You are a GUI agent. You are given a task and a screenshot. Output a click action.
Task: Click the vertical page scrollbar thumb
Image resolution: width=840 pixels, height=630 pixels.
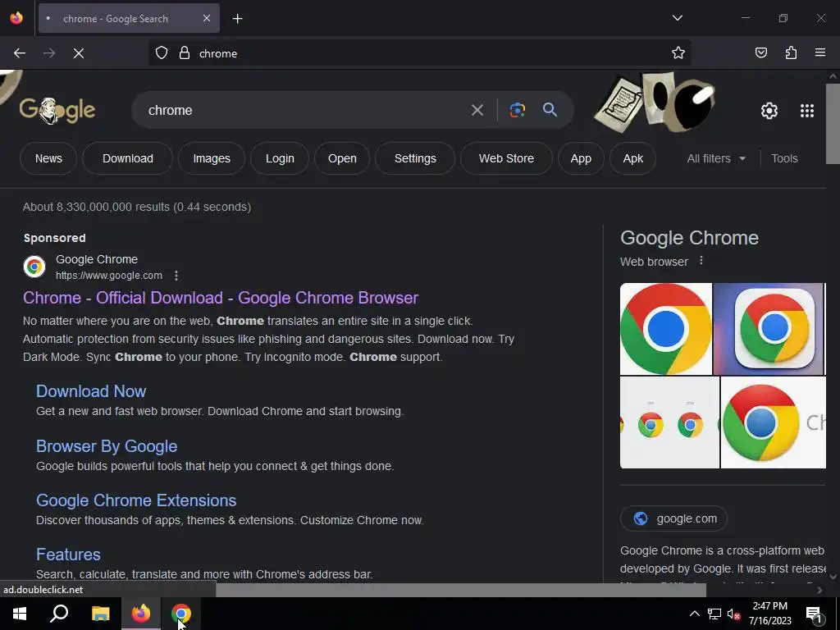(x=833, y=124)
